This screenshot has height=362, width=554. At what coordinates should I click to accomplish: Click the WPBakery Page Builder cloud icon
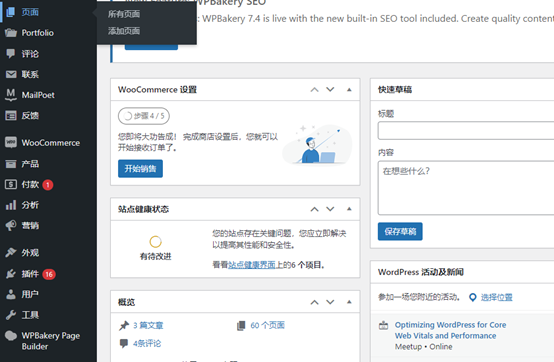11,336
